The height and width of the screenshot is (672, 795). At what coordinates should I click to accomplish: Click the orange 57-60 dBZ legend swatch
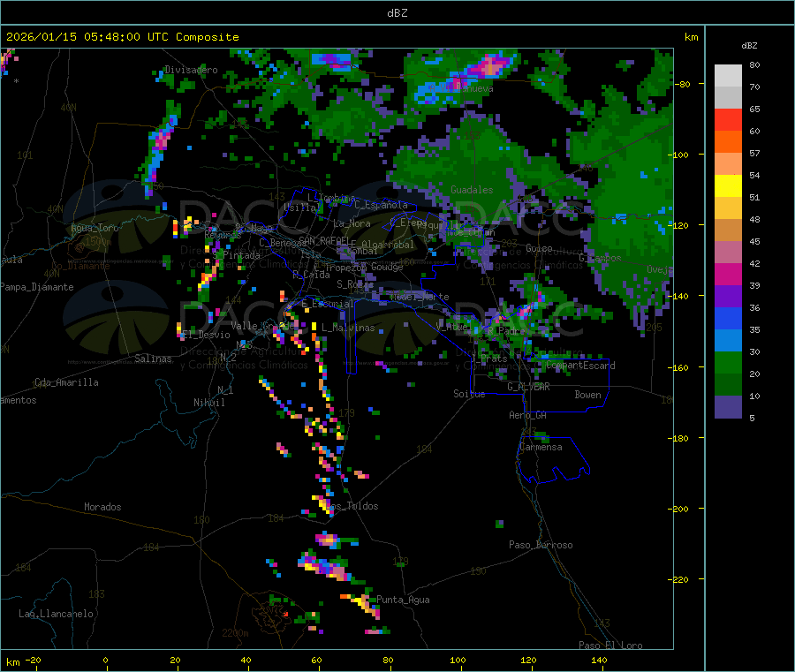728,142
